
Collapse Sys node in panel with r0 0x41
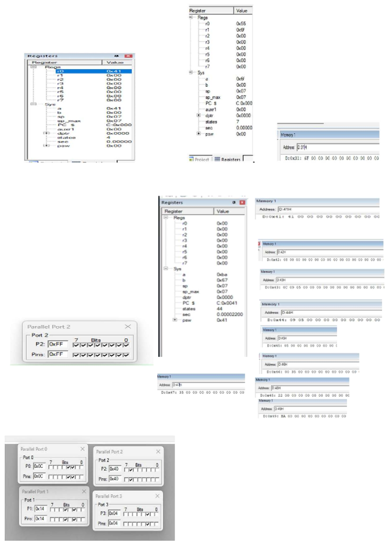[33, 104]
